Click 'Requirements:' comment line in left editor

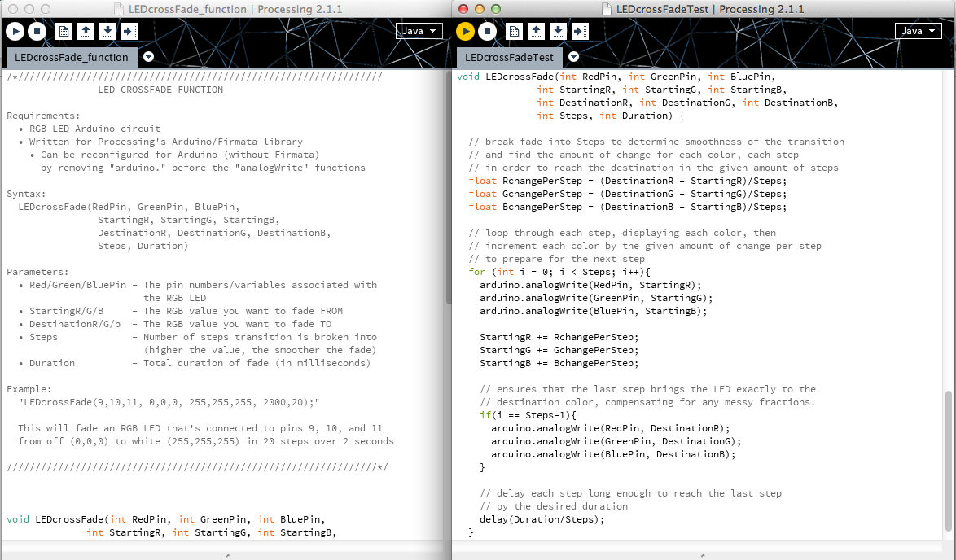pyautogui.click(x=43, y=116)
